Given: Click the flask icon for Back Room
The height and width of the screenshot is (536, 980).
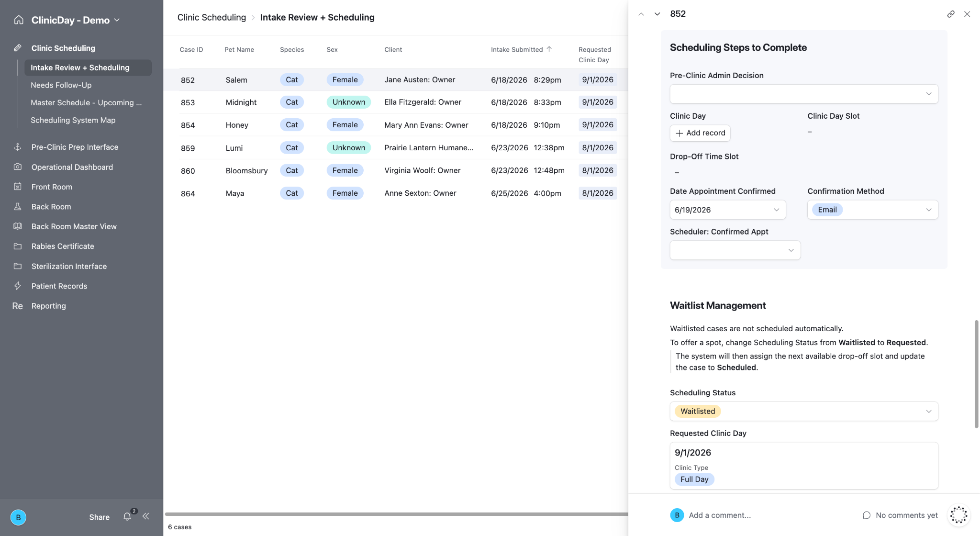Looking at the screenshot, I should (18, 206).
